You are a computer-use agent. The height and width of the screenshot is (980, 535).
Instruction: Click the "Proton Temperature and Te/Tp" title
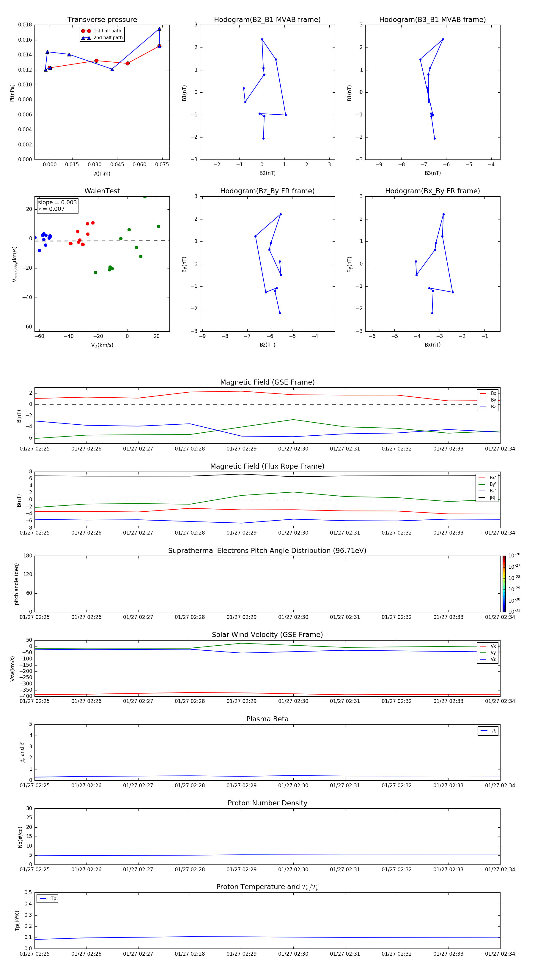coord(267,887)
